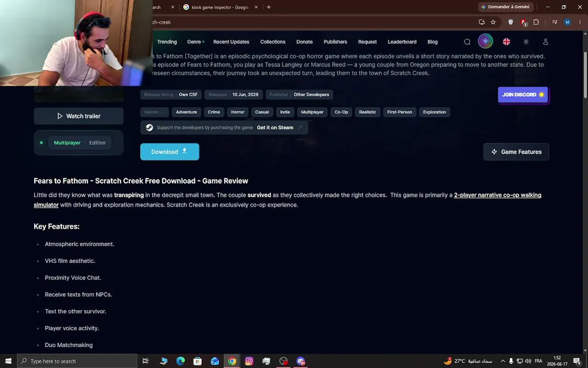
Task: Select the Adventure genre tag
Action: [186, 112]
